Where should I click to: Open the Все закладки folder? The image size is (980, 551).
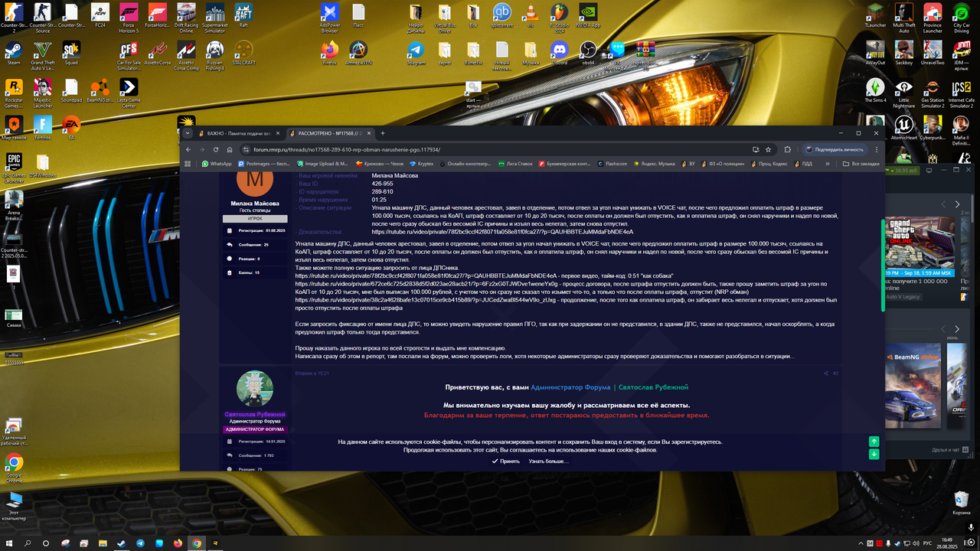point(861,164)
